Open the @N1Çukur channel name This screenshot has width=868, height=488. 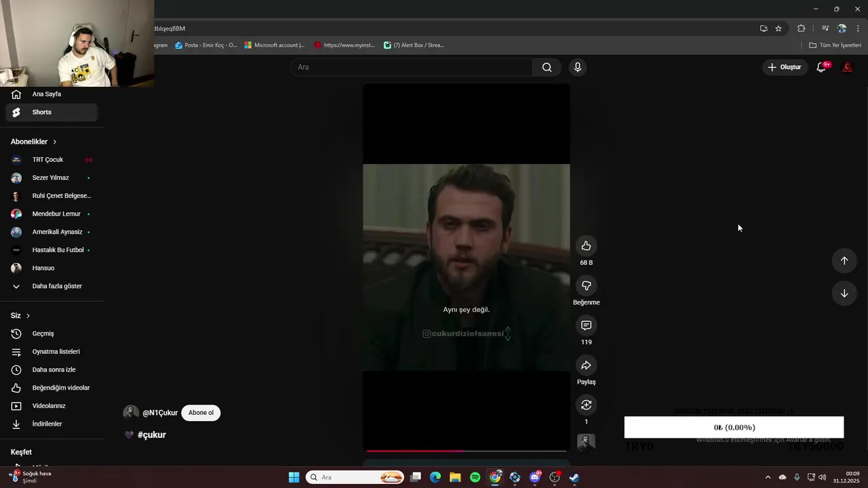tap(160, 413)
